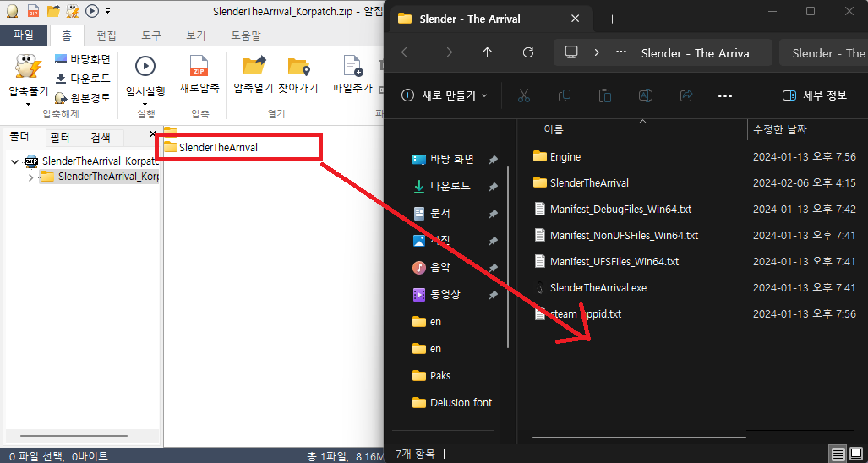Expand the address bar chevron after PC icon
Screen dimensions: 868x463
[597, 52]
